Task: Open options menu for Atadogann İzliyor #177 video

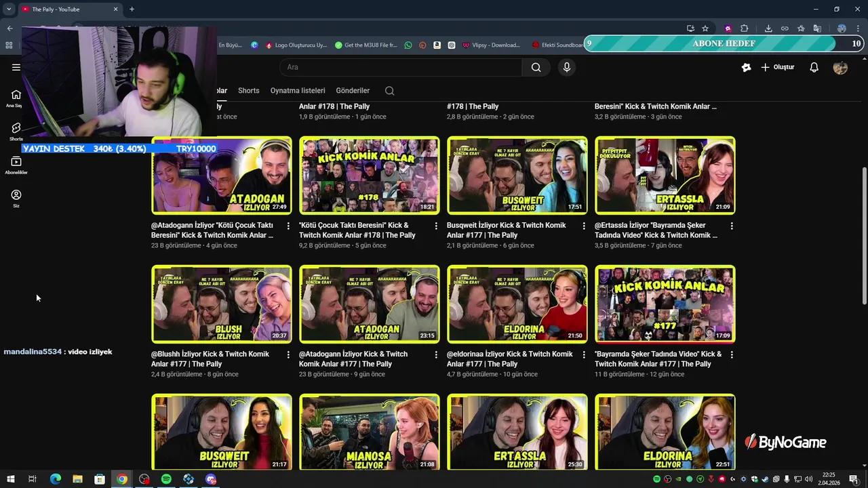Action: pyautogui.click(x=436, y=354)
